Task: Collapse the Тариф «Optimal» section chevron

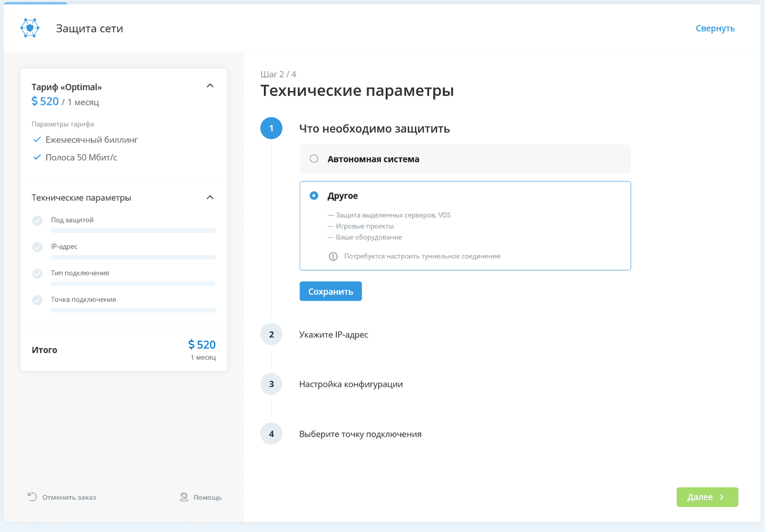Action: 210,86
